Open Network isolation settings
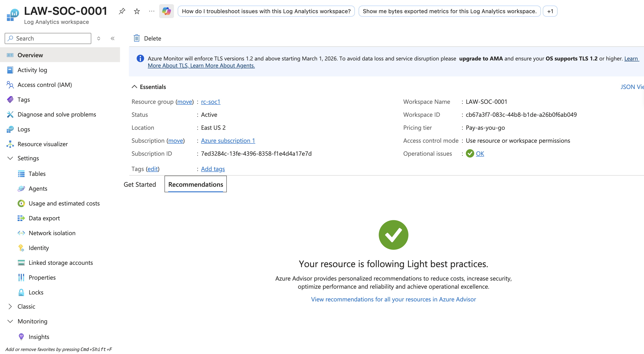 coord(52,233)
